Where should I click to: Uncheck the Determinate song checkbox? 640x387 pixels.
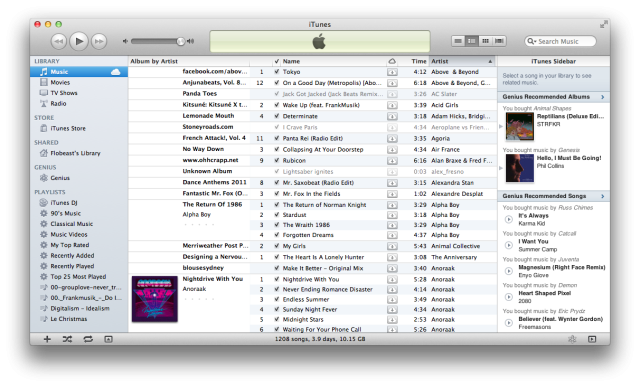[x=277, y=116]
